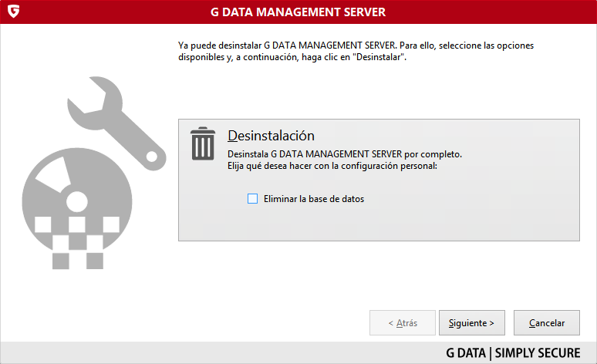Click the "Elija qué desea hacer" prompt text

(x=332, y=165)
